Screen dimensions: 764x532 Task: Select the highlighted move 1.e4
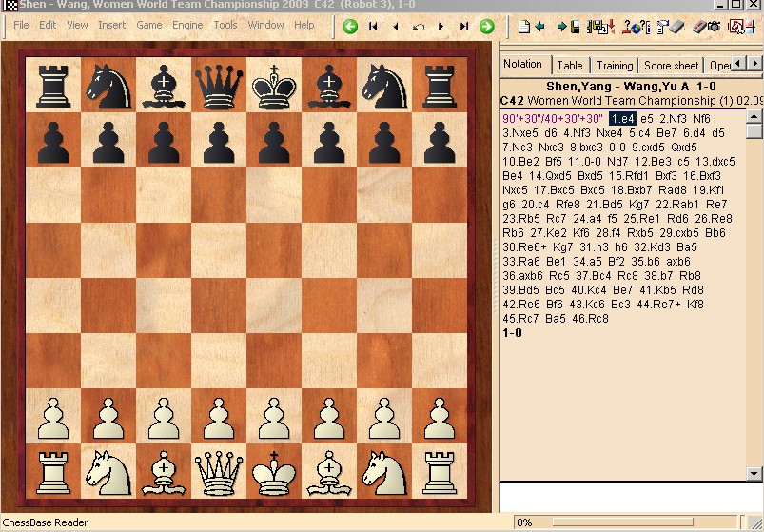point(622,118)
